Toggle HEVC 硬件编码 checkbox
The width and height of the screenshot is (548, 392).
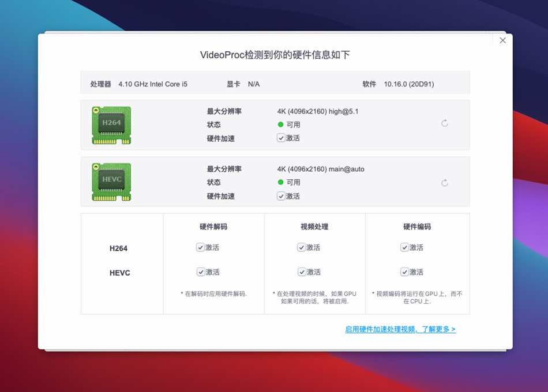pyautogui.click(x=405, y=272)
